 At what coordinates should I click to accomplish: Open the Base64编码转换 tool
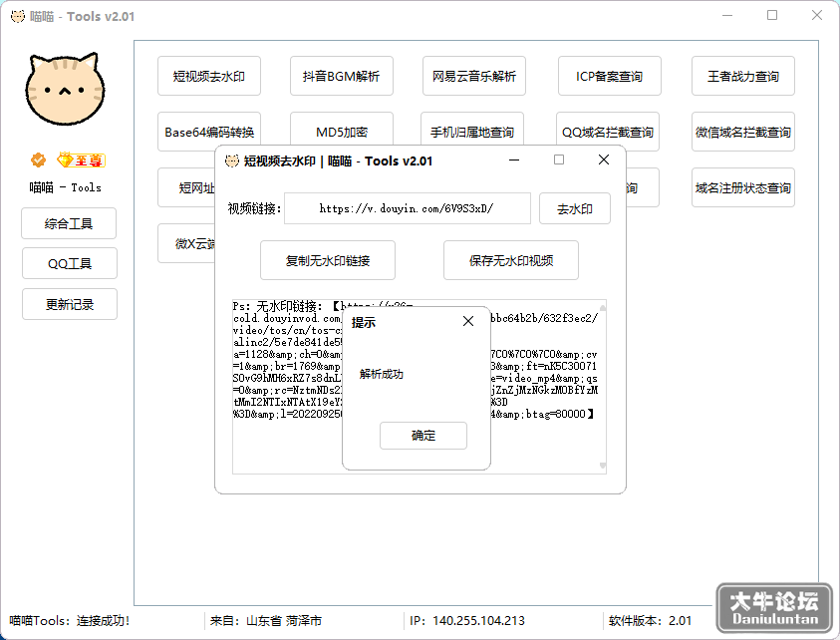tap(209, 132)
